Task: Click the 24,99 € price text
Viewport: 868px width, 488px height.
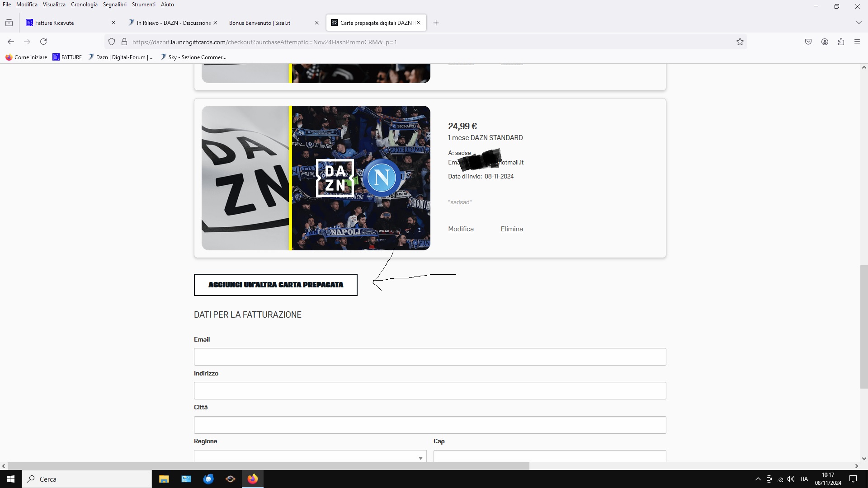Action: pos(462,127)
